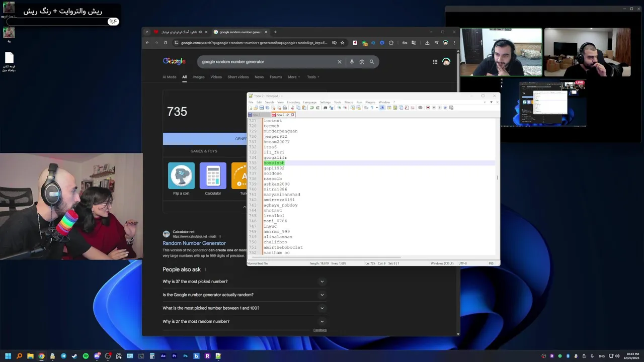
Task: Expand the Tools dropdown in Google
Action: [313, 77]
